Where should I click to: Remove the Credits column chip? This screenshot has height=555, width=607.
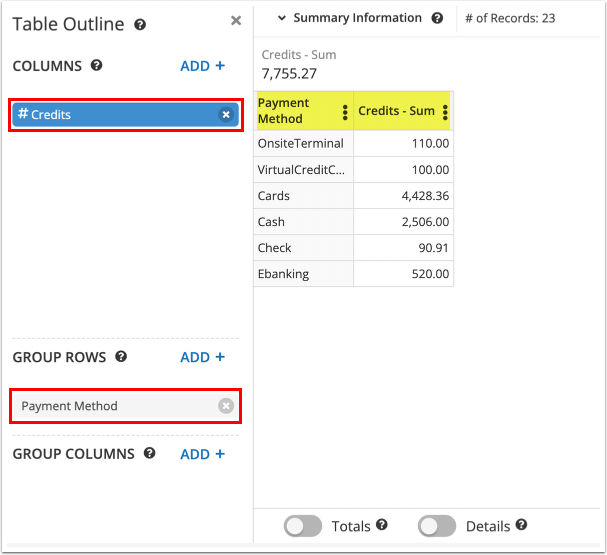[226, 115]
